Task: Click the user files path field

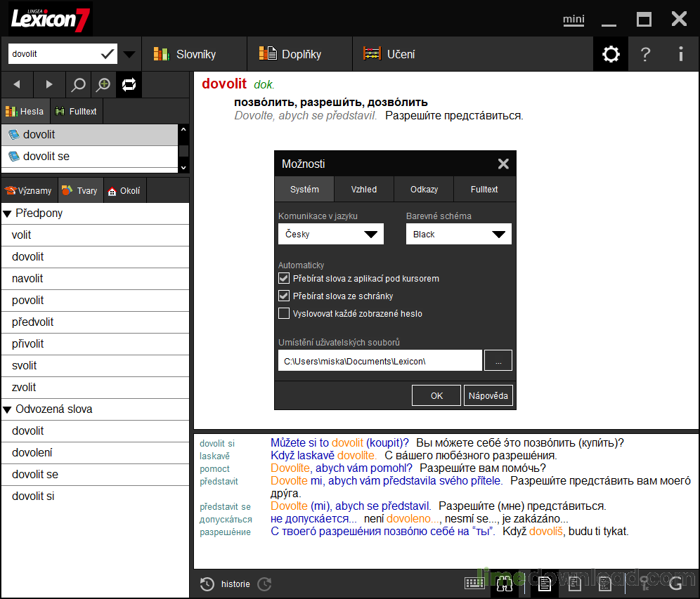Action: [x=380, y=361]
